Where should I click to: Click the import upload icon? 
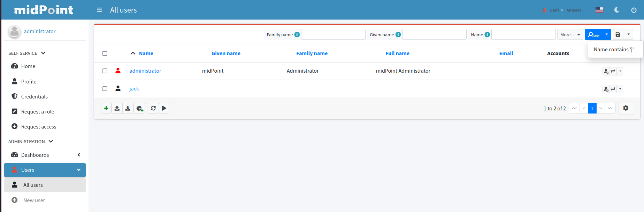click(x=117, y=108)
